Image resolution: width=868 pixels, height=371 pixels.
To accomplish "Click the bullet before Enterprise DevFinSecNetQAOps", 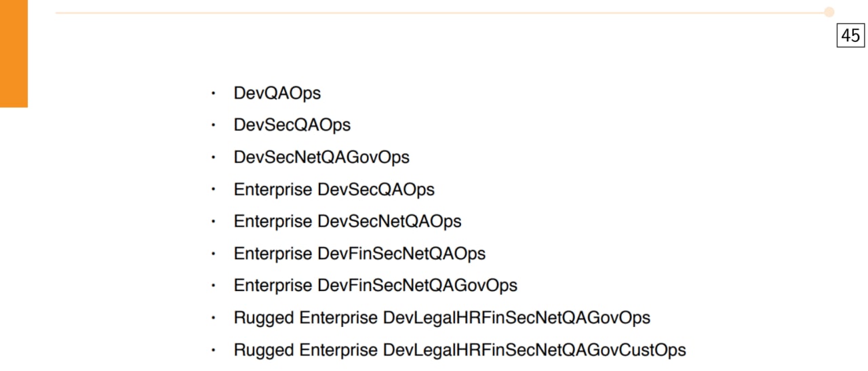I will click(x=214, y=254).
